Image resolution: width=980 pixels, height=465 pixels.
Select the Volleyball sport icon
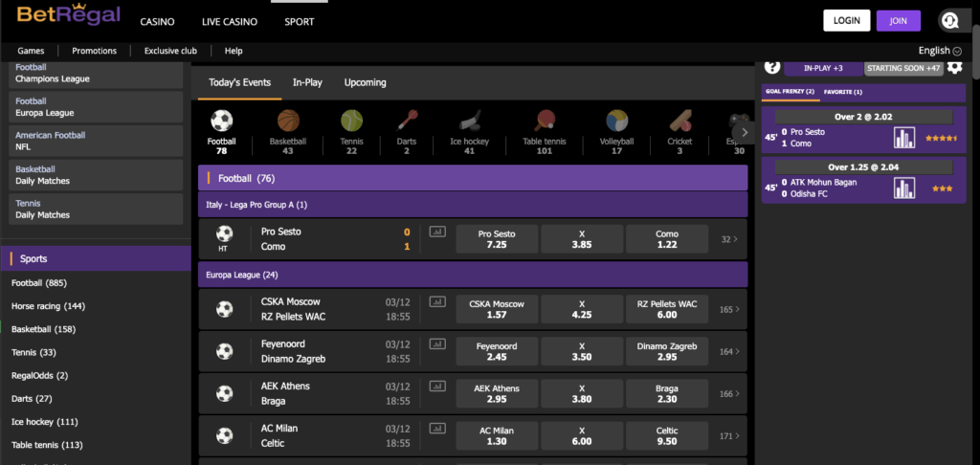[617, 121]
